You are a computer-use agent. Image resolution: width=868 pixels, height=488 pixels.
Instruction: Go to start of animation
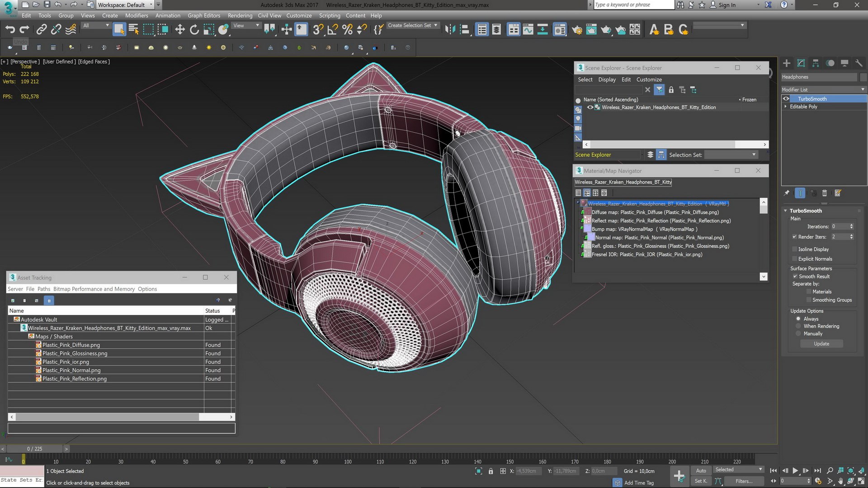tap(774, 471)
